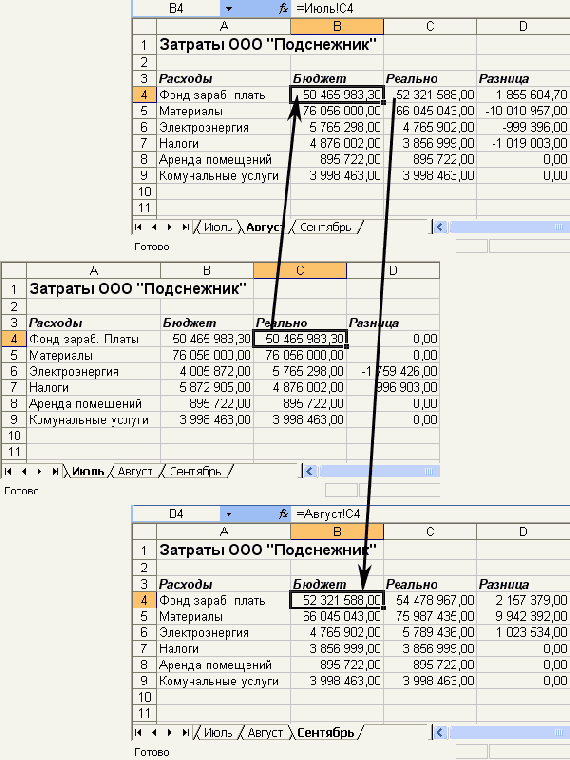570x760 pixels.
Task: Click next sheet arrow in Сентябрь window
Action: click(169, 732)
